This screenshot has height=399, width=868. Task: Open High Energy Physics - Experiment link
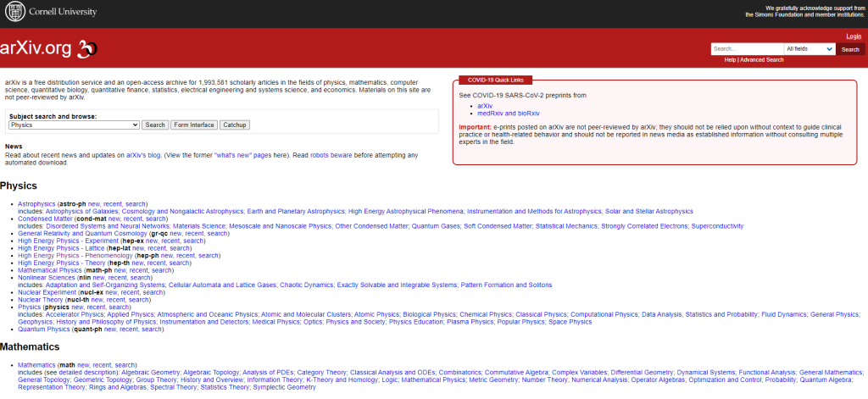click(68, 241)
